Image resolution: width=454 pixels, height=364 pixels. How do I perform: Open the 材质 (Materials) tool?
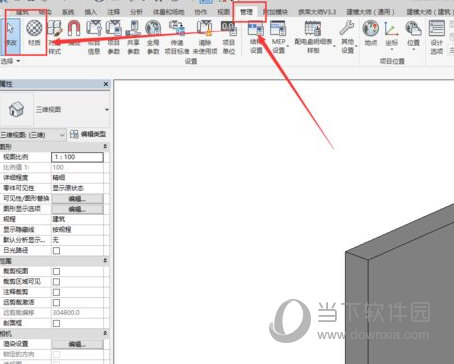click(x=34, y=33)
